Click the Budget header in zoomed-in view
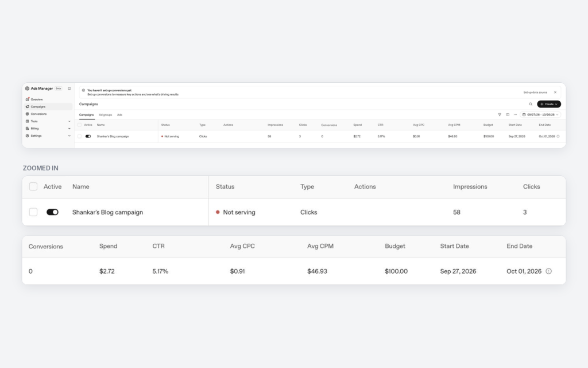The image size is (588, 368). tap(395, 246)
